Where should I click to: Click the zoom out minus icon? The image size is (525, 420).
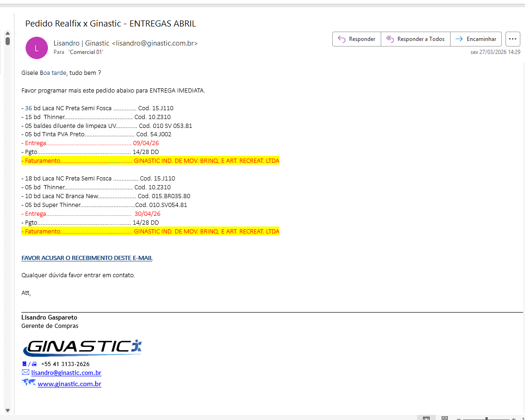click(x=458, y=419)
